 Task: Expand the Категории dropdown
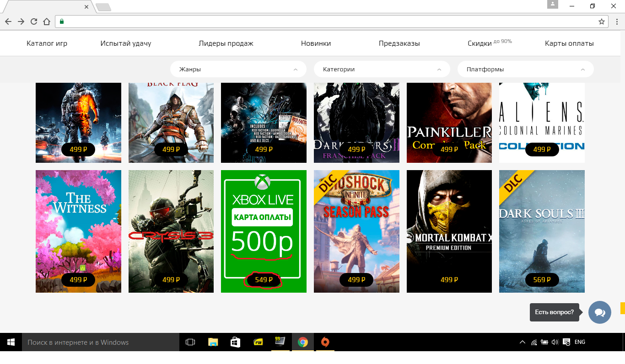pyautogui.click(x=382, y=70)
